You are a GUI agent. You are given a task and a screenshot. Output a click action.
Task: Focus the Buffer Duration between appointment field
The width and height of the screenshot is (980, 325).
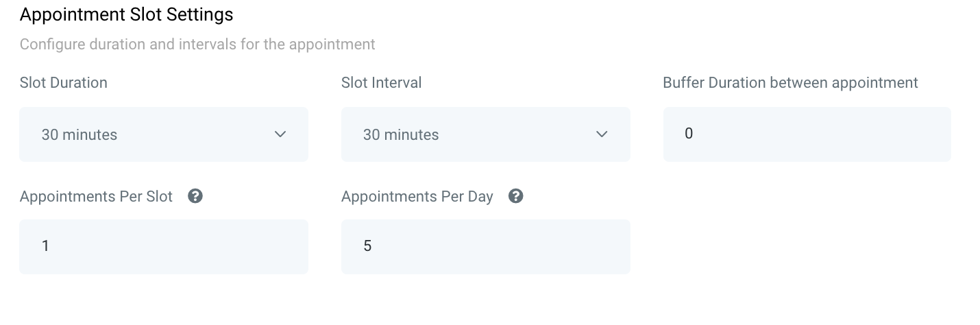tap(807, 134)
